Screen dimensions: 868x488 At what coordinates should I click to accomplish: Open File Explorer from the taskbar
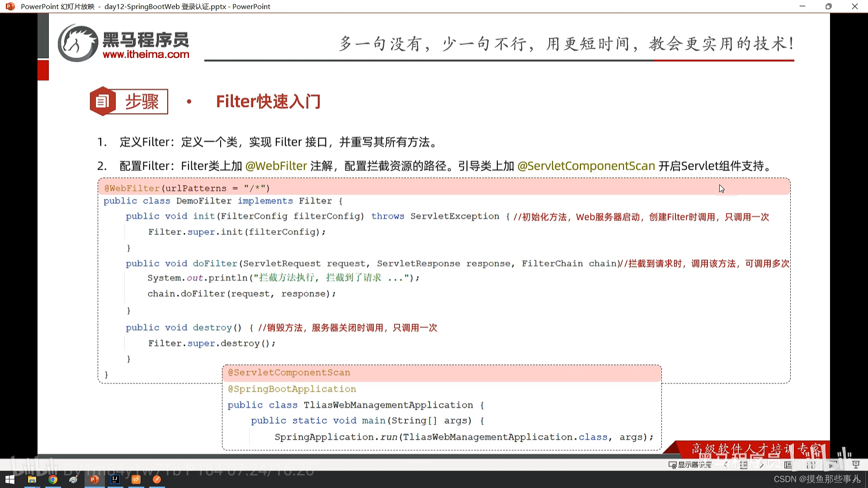coord(32,479)
